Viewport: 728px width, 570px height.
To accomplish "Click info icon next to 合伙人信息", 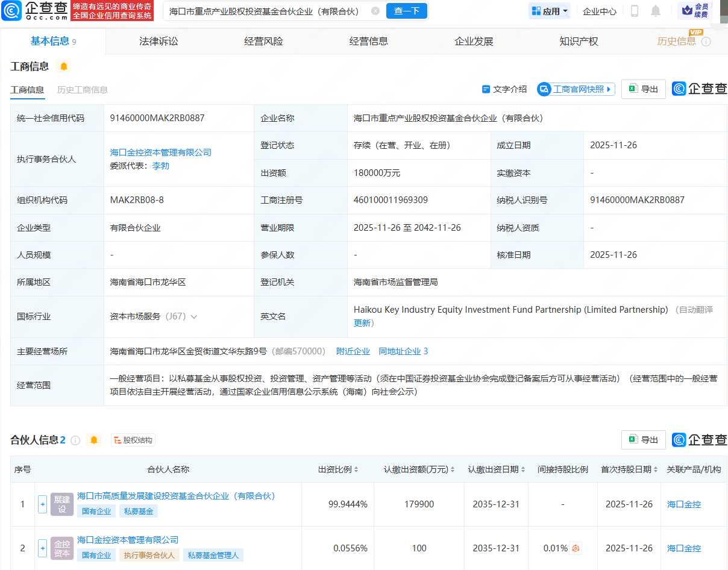I will [x=75, y=440].
